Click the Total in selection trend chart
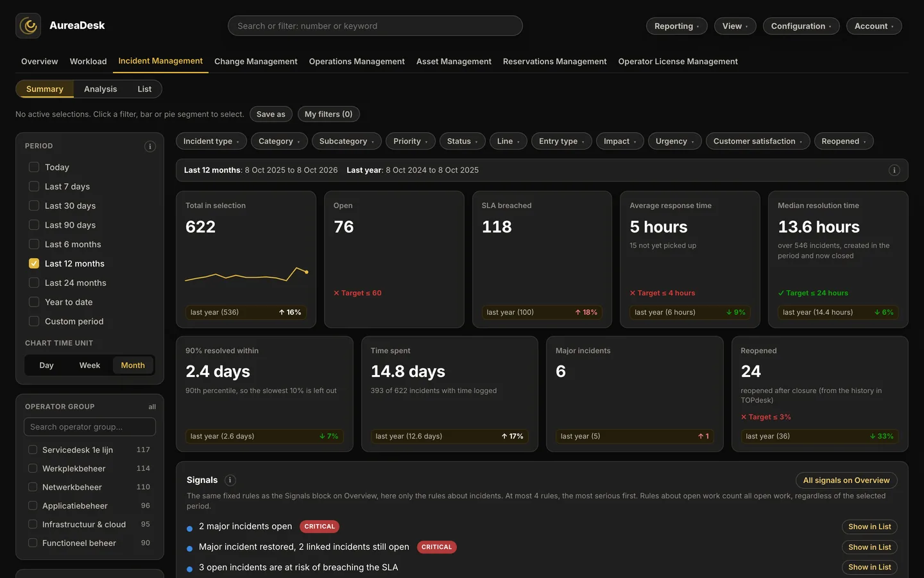Viewport: 924px width, 578px height. point(246,275)
